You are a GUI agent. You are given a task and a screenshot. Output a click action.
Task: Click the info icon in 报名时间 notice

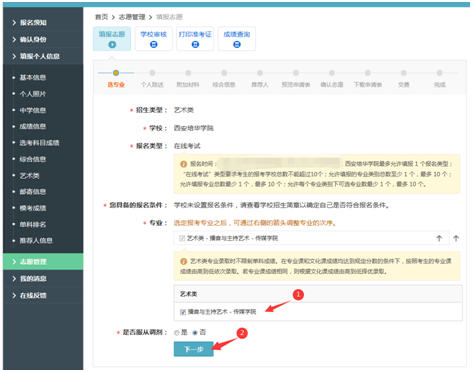(x=183, y=164)
